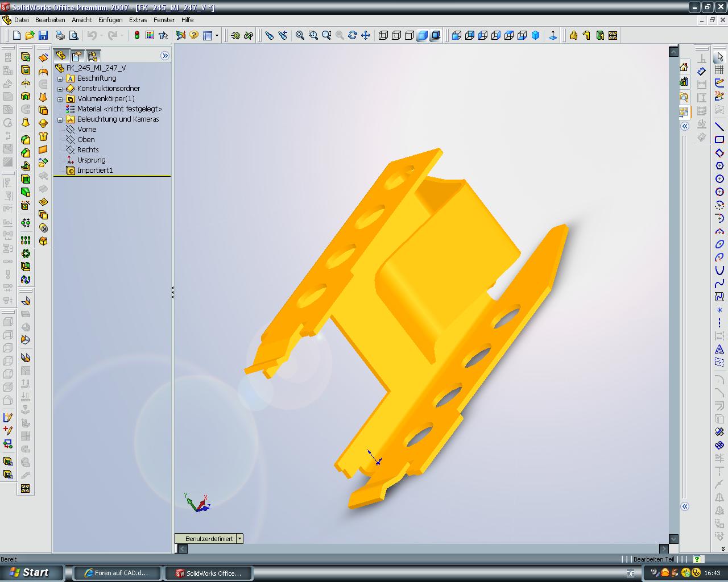
Task: Switch to Foren auf CAD.de taskbar window
Action: coord(117,573)
